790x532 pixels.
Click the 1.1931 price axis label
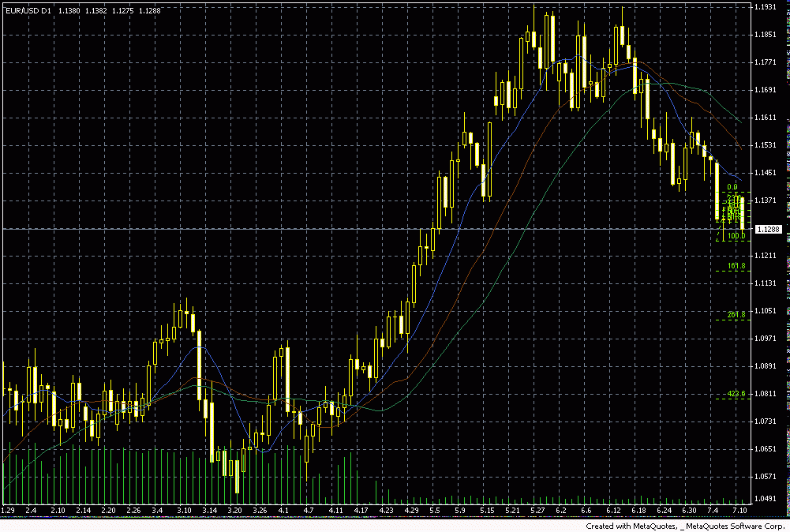[766, 7]
